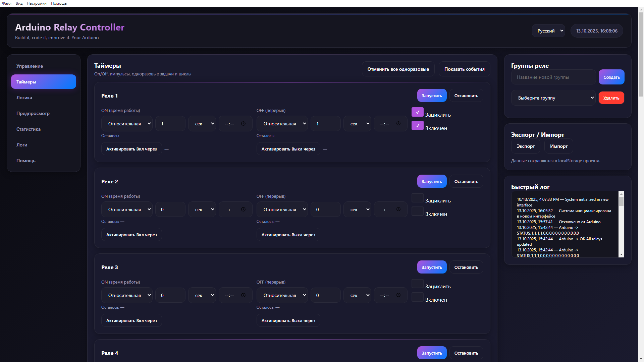The height and width of the screenshot is (362, 644).
Task: Click clock icon in Реле 2 OFF time field
Action: pyautogui.click(x=398, y=209)
